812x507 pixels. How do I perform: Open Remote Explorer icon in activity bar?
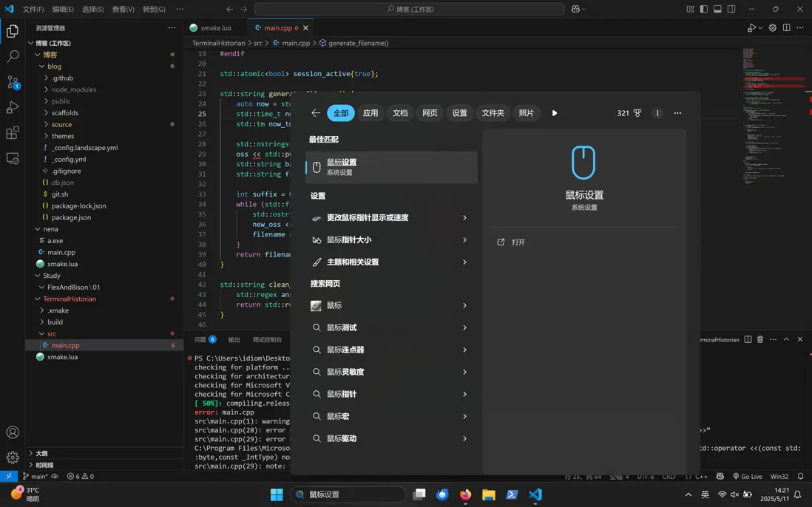click(13, 158)
